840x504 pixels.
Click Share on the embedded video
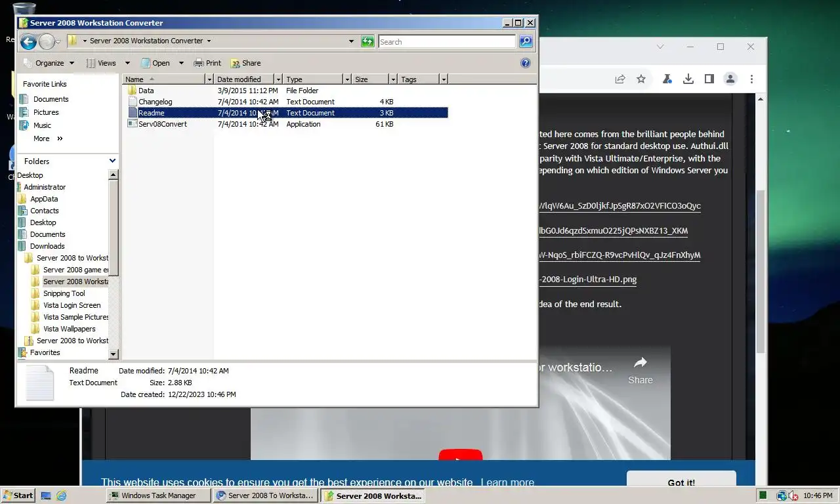point(640,371)
